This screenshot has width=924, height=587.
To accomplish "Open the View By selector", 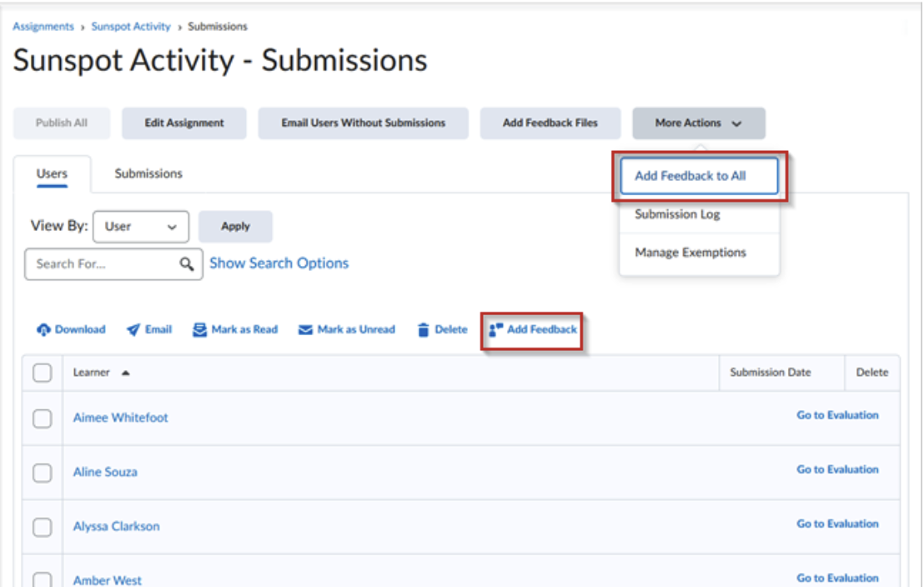I will click(x=141, y=226).
